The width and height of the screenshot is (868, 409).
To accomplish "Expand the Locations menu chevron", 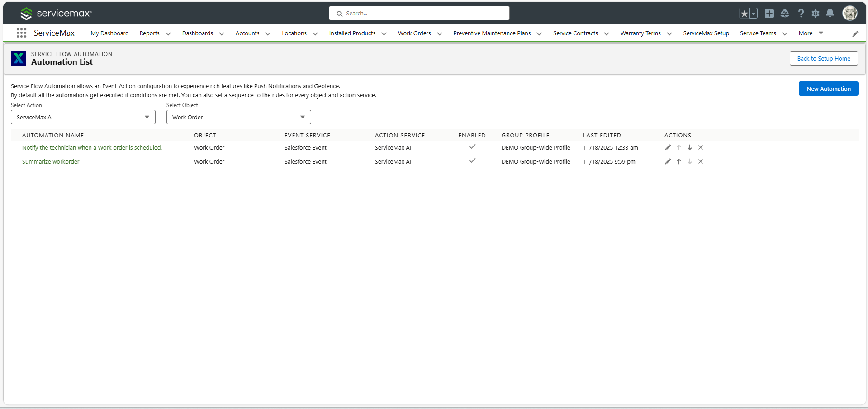I will click(315, 33).
